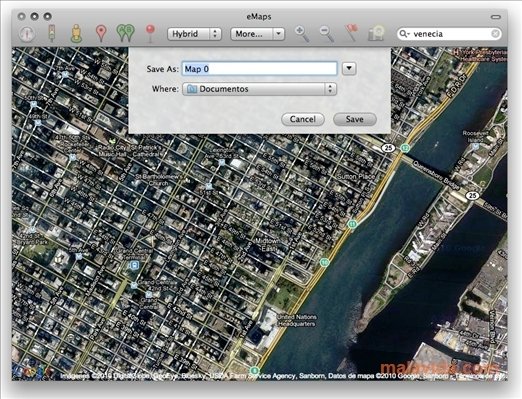
Task: Zoom in with the plus magnifier
Action: [302, 34]
